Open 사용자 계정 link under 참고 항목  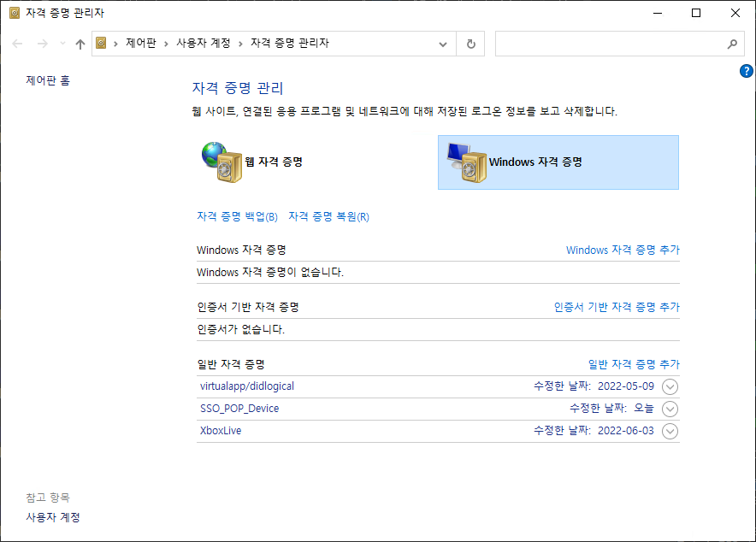coord(53,517)
